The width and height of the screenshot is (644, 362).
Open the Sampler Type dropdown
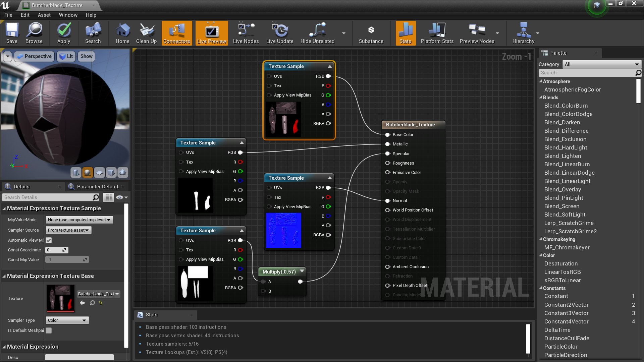coord(67,320)
